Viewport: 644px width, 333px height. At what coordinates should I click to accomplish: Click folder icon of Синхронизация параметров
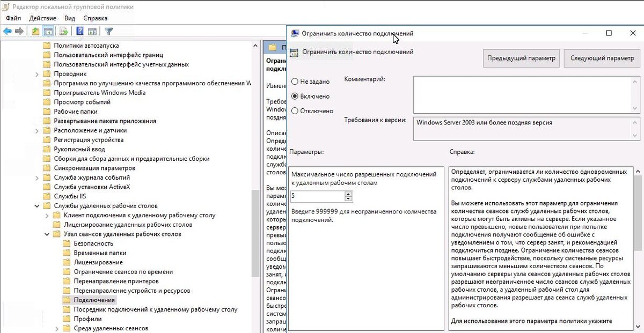(x=47, y=168)
